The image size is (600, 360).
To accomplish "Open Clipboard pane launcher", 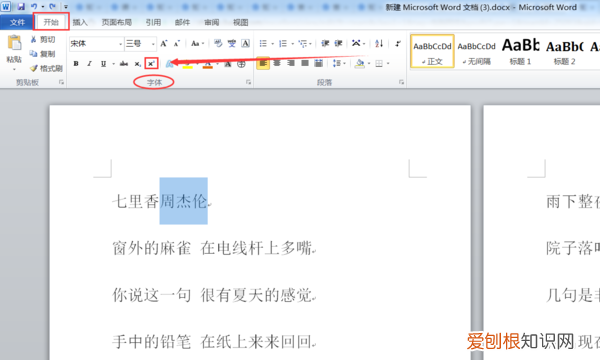I will click(61, 82).
